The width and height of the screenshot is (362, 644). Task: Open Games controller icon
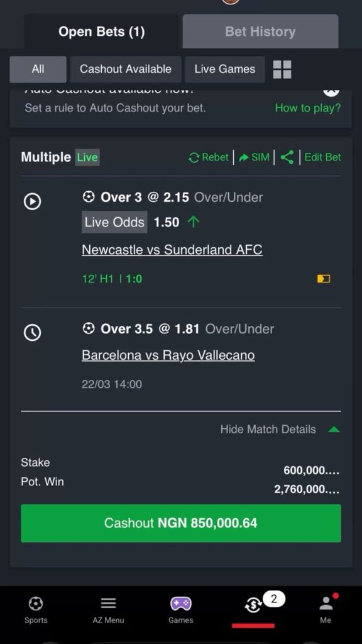click(x=180, y=603)
